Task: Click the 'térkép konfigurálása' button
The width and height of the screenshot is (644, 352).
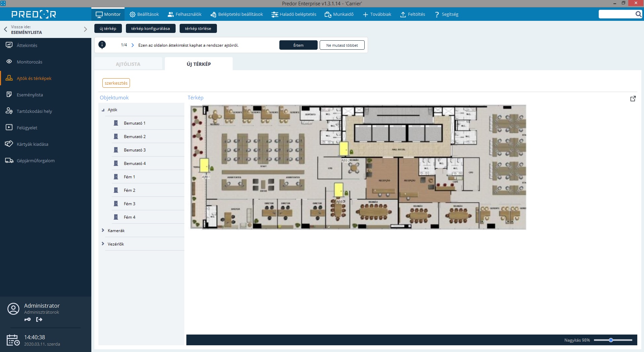Action: coord(150,29)
